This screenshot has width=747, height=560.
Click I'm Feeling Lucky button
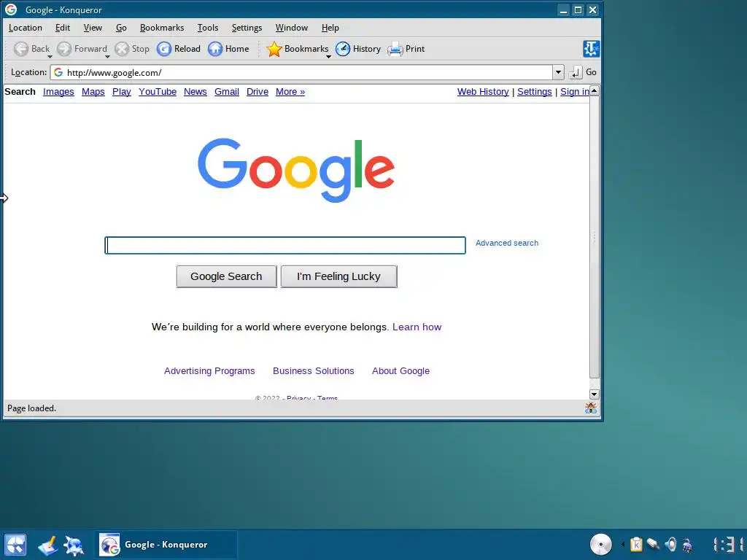tap(338, 276)
